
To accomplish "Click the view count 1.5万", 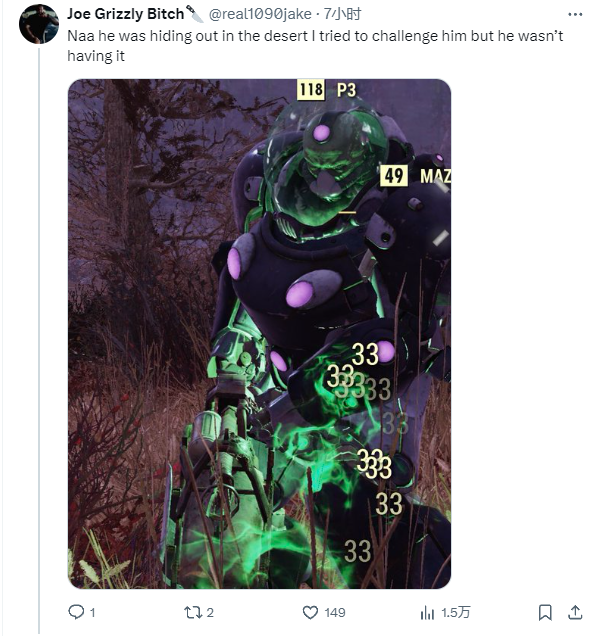I will (x=458, y=612).
